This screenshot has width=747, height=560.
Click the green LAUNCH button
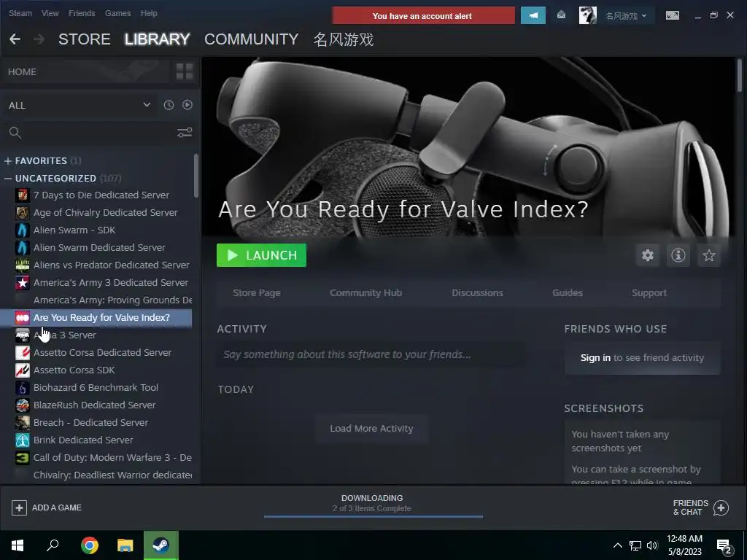(x=262, y=255)
